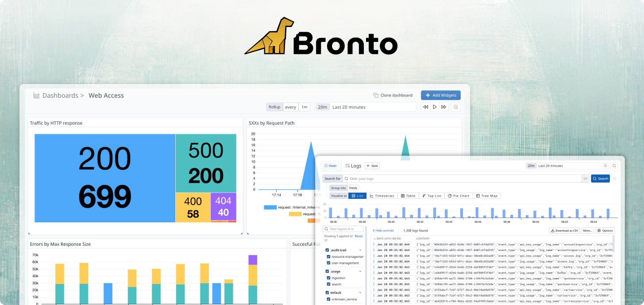Collapse the .audit-trail group chevron
Viewport: 644px width, 305px height.
(x=360, y=250)
